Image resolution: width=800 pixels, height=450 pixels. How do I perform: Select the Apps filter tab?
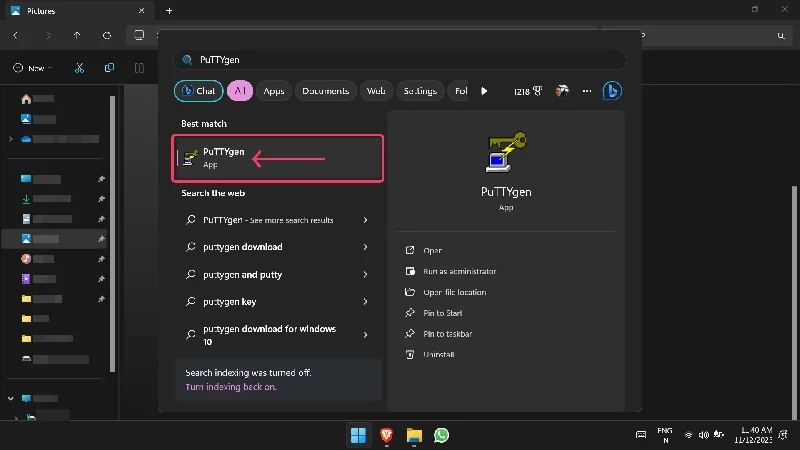point(273,91)
